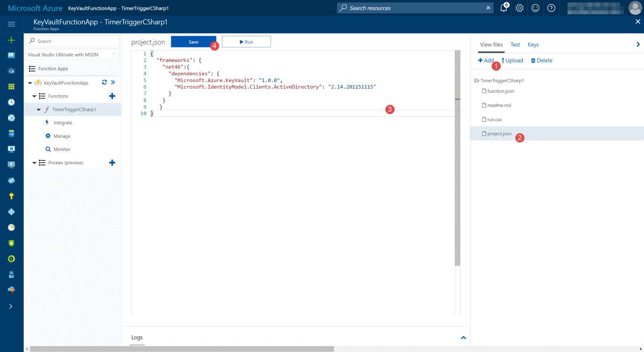The image size is (644, 352).
Task: Add new proxy with Proxies plus
Action: [112, 163]
